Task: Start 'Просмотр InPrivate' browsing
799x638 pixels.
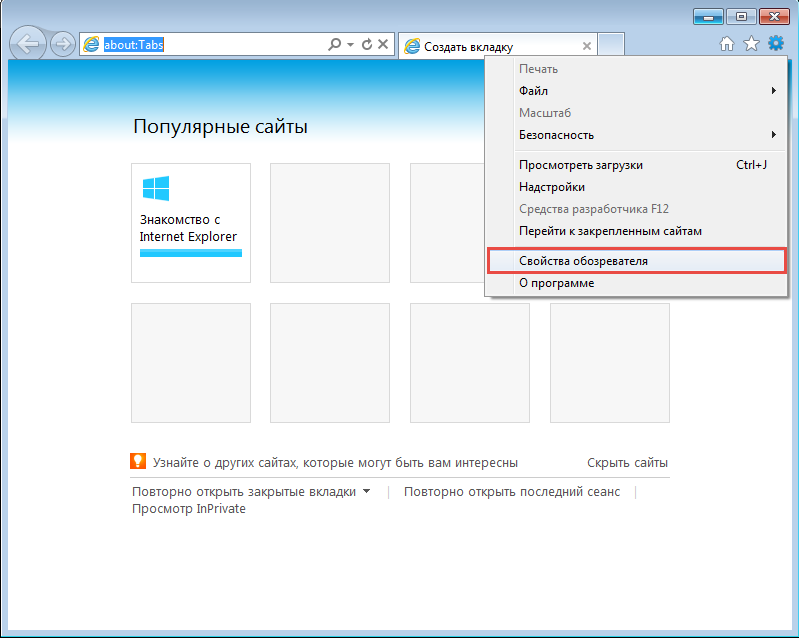Action: 189,509
